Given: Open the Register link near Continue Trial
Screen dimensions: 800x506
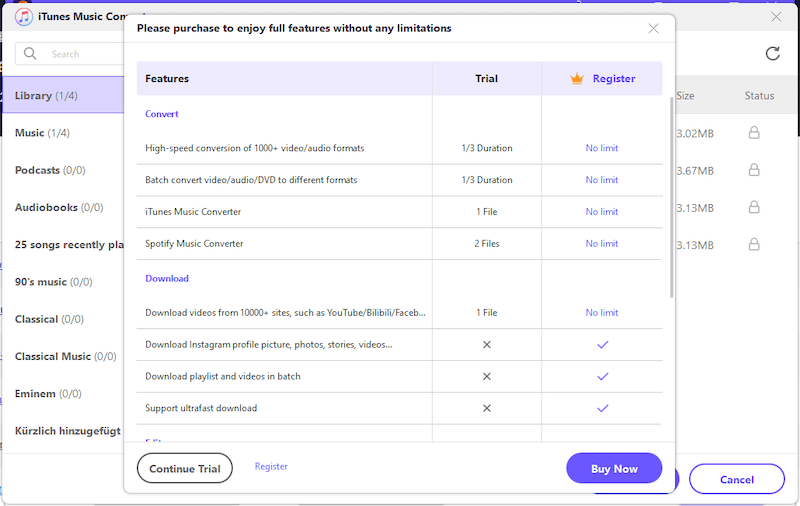Looking at the screenshot, I should (271, 467).
